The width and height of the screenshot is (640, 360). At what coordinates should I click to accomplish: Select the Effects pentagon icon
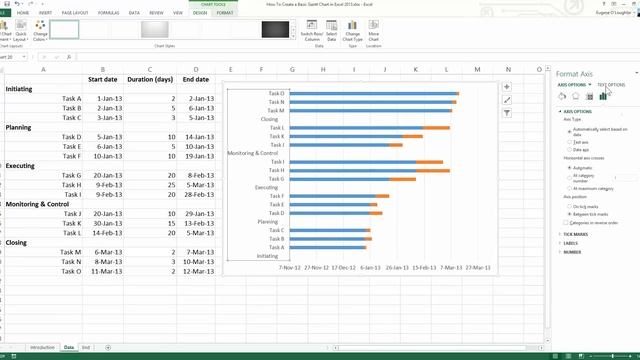(576, 96)
